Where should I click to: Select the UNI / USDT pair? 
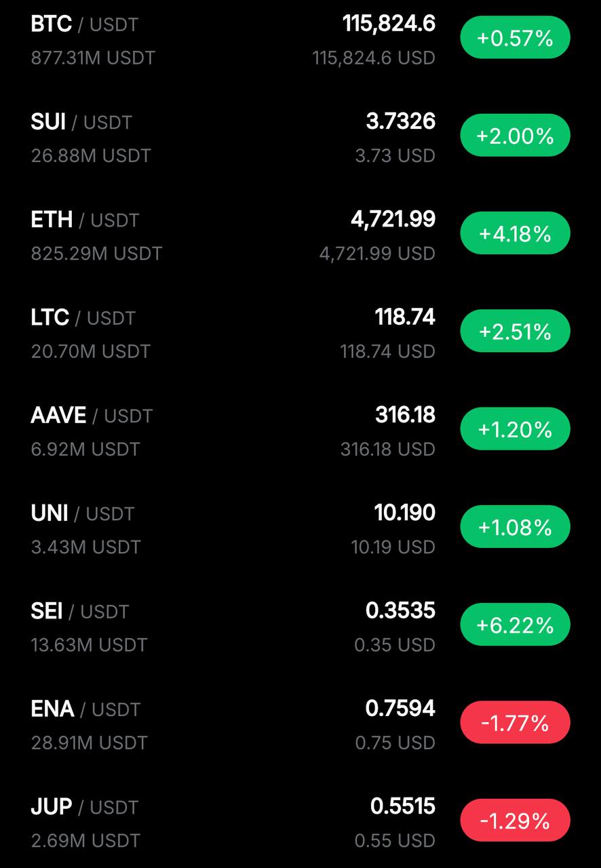300,528
